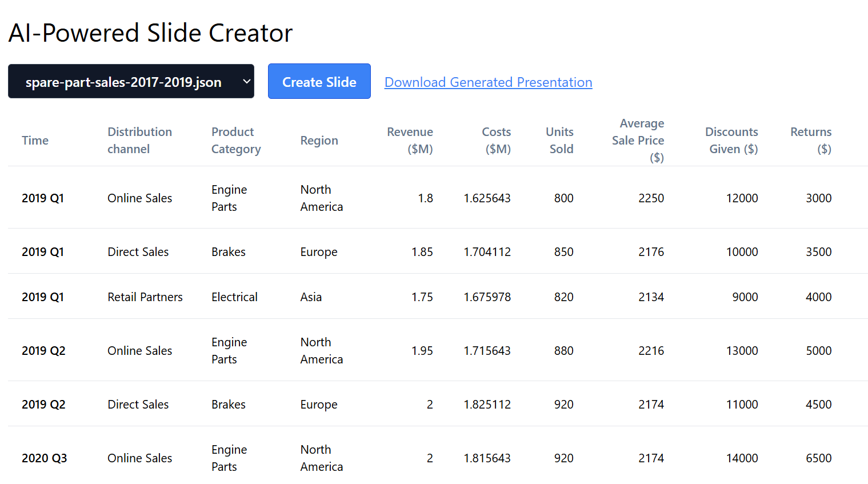Click the dropdown chevron arrow icon

(x=246, y=82)
